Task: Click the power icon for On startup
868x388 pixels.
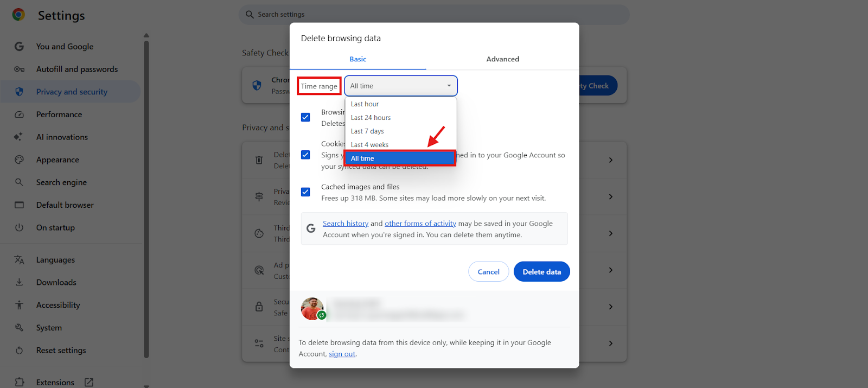Action: pos(19,227)
